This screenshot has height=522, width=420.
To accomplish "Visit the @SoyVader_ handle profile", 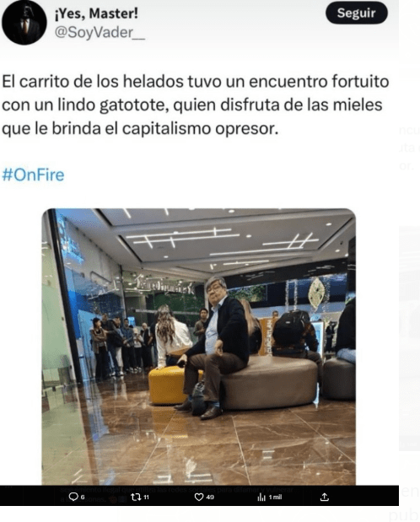I will pyautogui.click(x=100, y=33).
